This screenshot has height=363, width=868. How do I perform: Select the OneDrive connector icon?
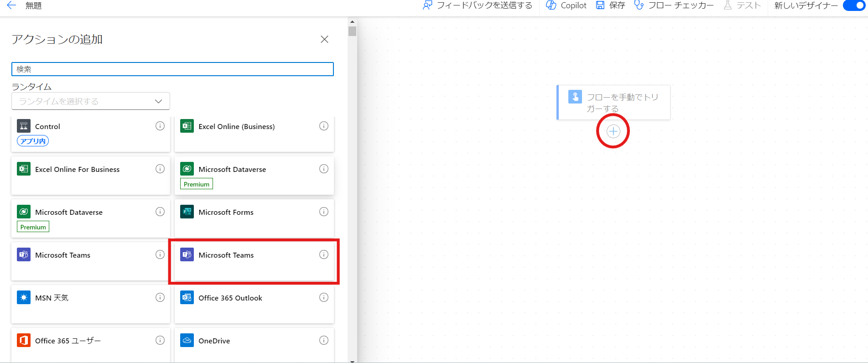click(187, 341)
